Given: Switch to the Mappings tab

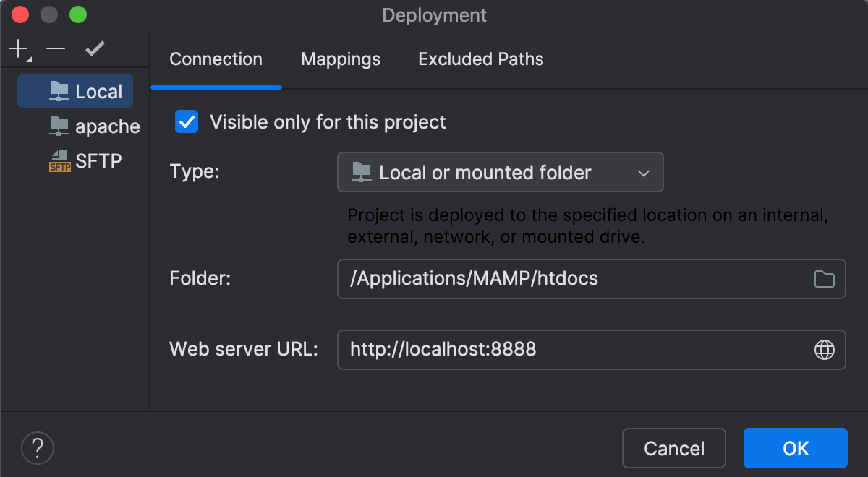Looking at the screenshot, I should 340,59.
